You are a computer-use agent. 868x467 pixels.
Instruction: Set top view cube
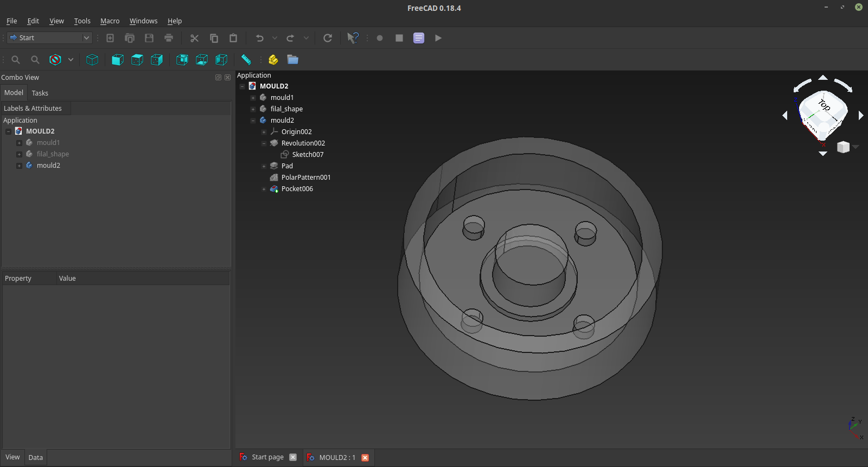point(137,60)
